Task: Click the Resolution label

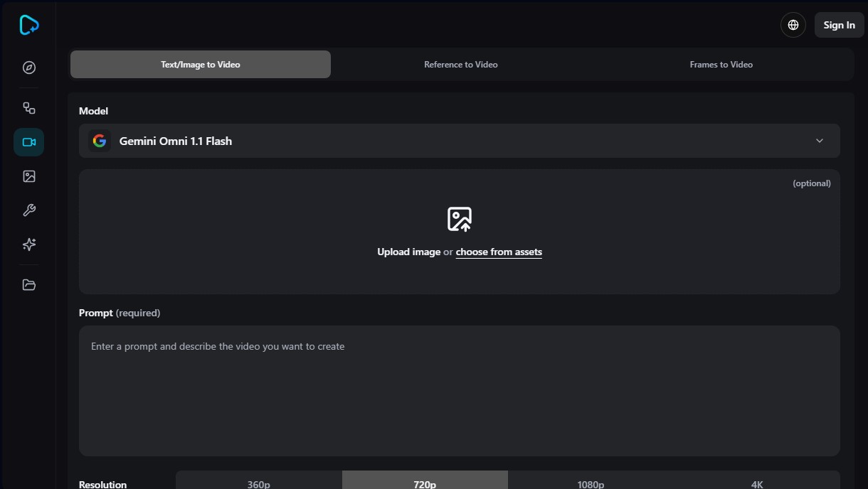Action: 103,484
